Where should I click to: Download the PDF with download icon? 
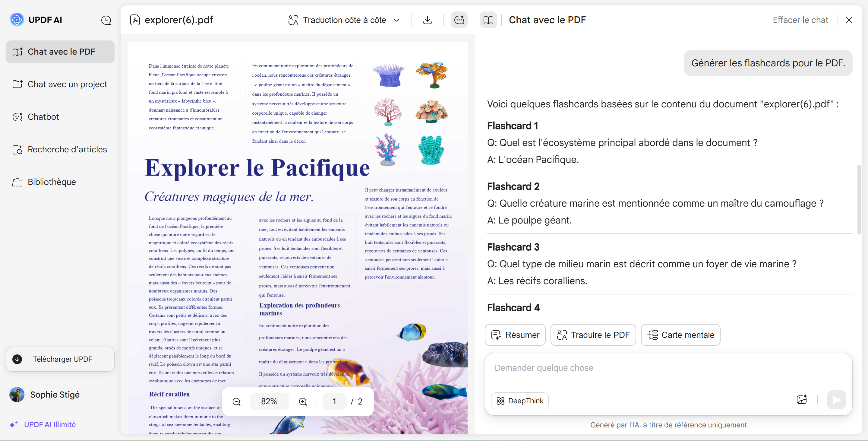[427, 20]
